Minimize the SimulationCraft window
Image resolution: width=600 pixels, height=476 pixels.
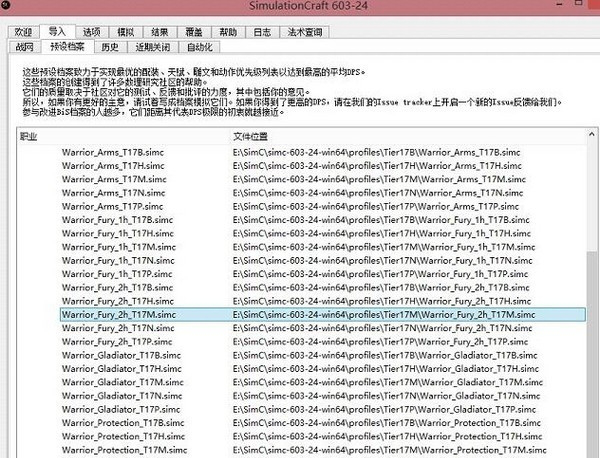tap(560, 4)
